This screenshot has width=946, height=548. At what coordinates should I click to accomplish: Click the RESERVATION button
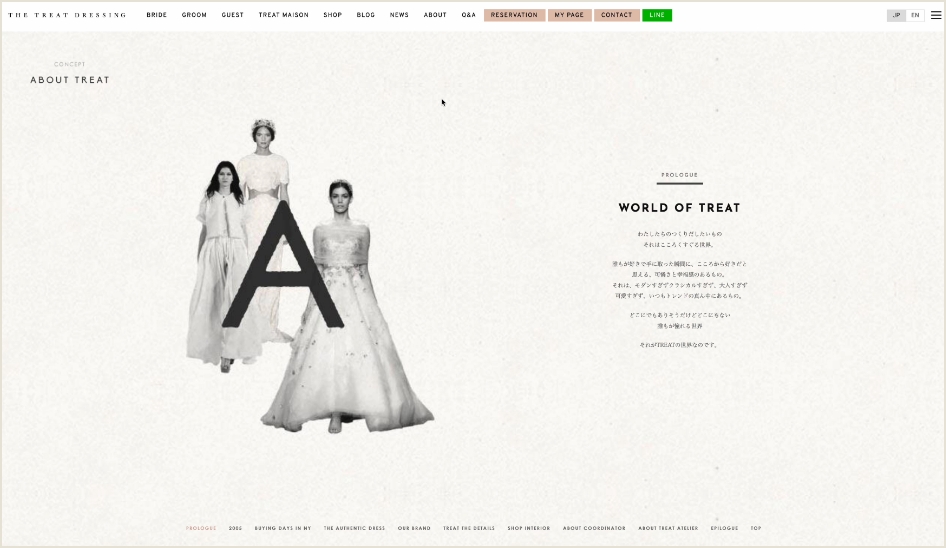(514, 15)
